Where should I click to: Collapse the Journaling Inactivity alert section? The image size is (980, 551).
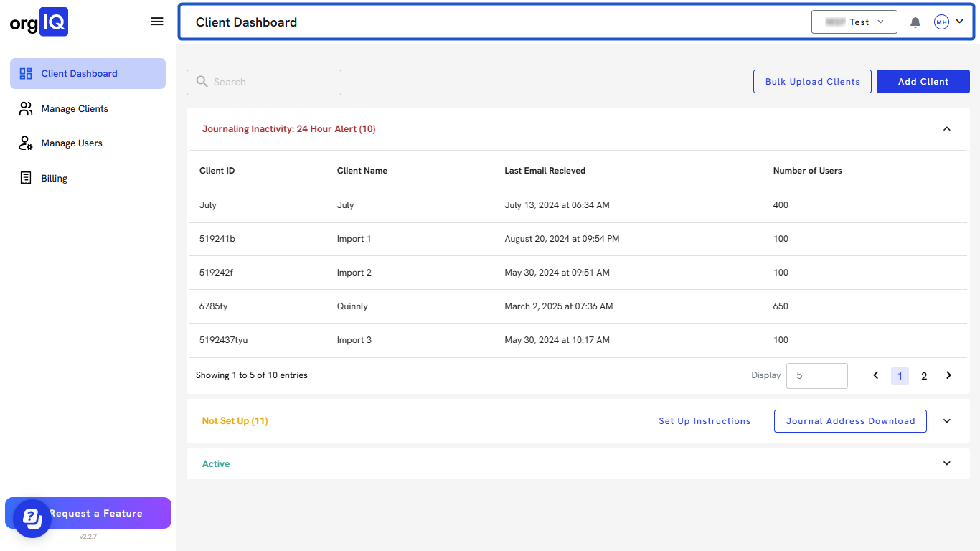point(946,129)
